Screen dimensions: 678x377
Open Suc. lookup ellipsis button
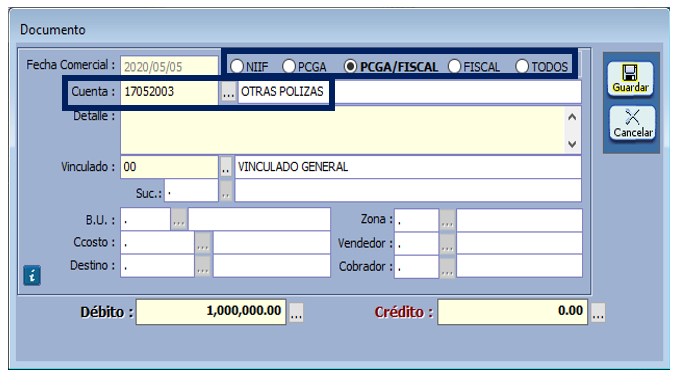(x=226, y=191)
